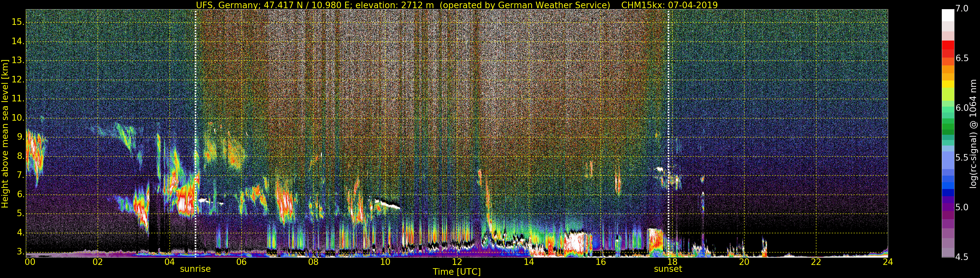The image size is (980, 278).
Task: Click the time tick label '00'
Action: 30,262
